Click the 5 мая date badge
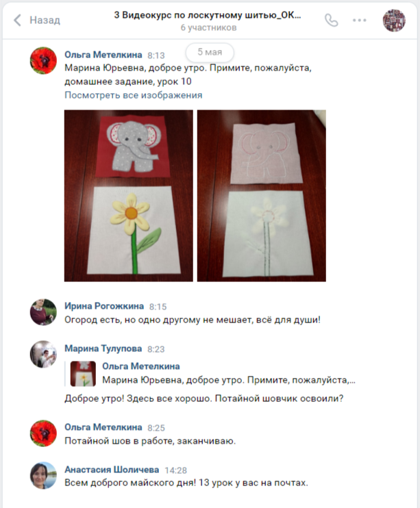 (210, 52)
